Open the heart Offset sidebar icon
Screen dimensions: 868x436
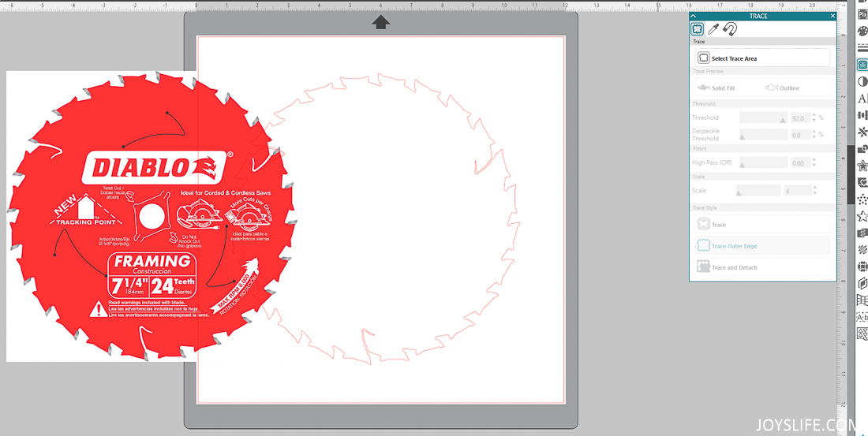pos(862,182)
